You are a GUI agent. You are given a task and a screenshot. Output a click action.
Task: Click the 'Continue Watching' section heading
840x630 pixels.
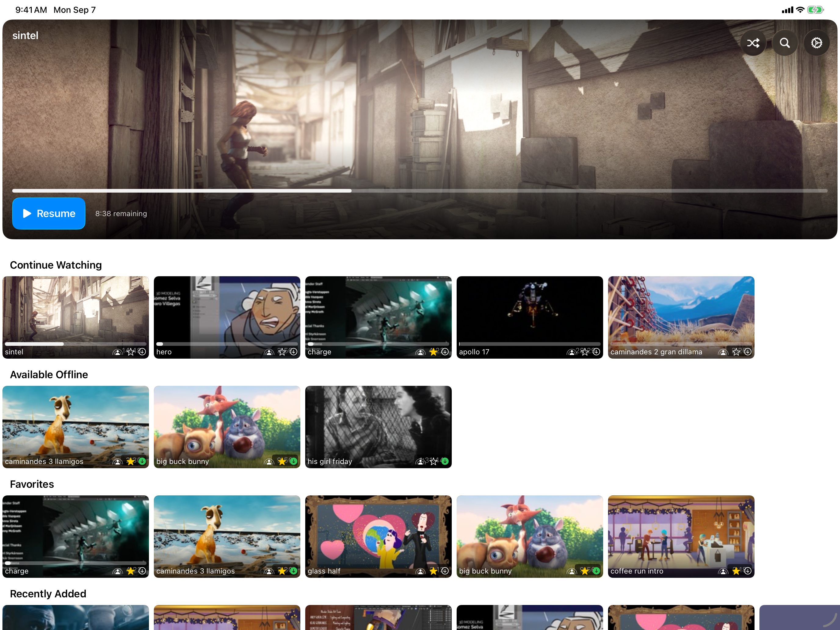[56, 265]
